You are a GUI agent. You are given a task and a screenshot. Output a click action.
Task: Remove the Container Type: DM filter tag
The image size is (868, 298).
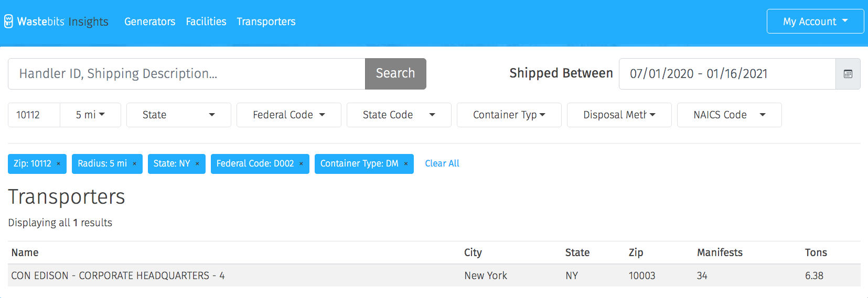[x=405, y=164]
